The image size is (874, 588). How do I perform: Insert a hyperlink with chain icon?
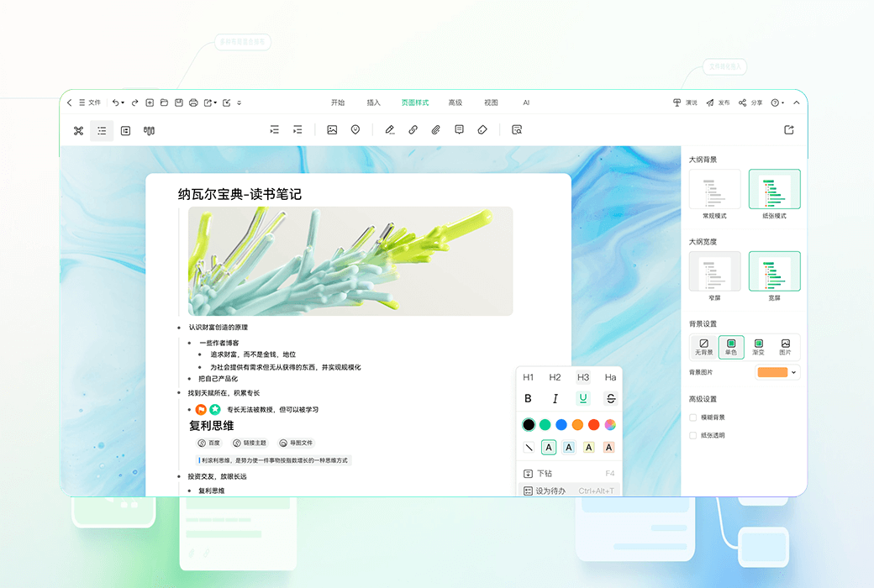click(x=413, y=130)
